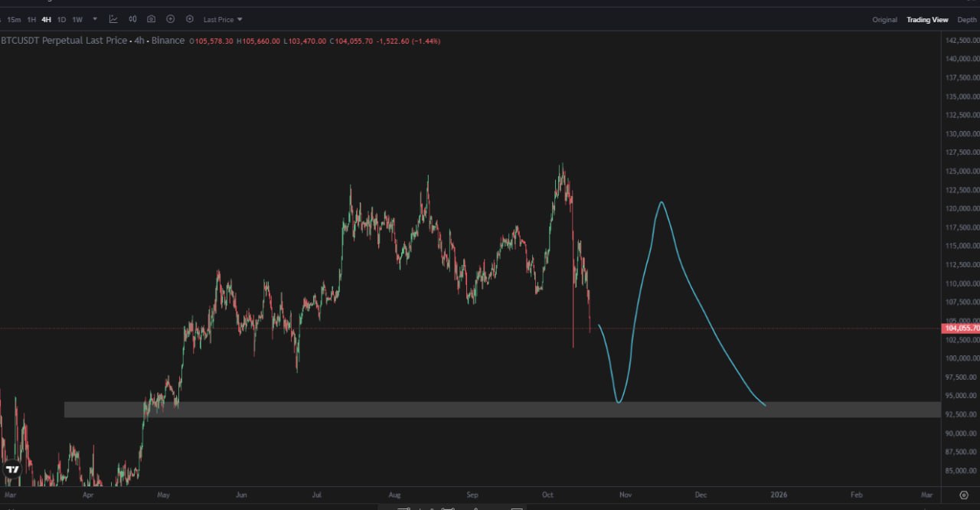This screenshot has width=980, height=510.
Task: Choose the 1W timeframe
Action: (x=77, y=19)
